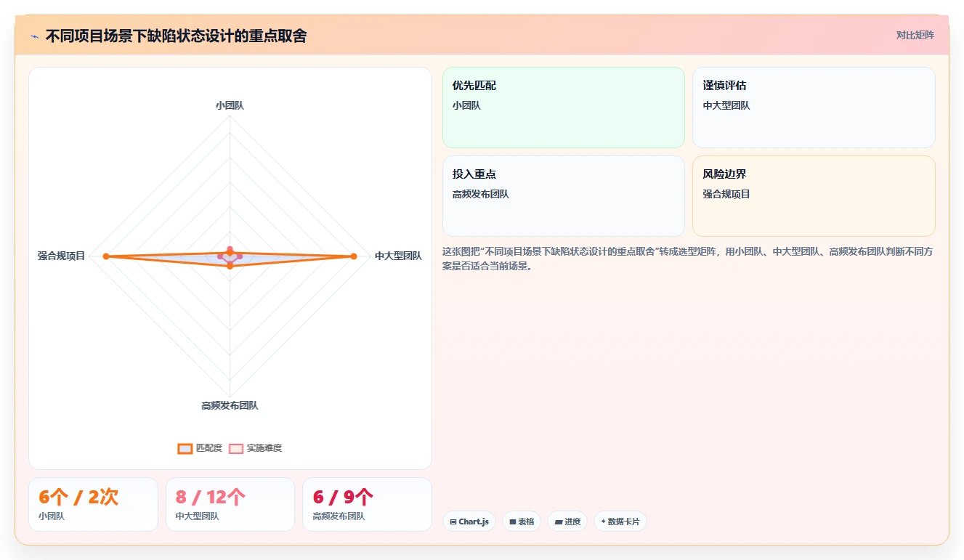Click the 进度 tag
This screenshot has height=560, width=964.
coord(567,522)
